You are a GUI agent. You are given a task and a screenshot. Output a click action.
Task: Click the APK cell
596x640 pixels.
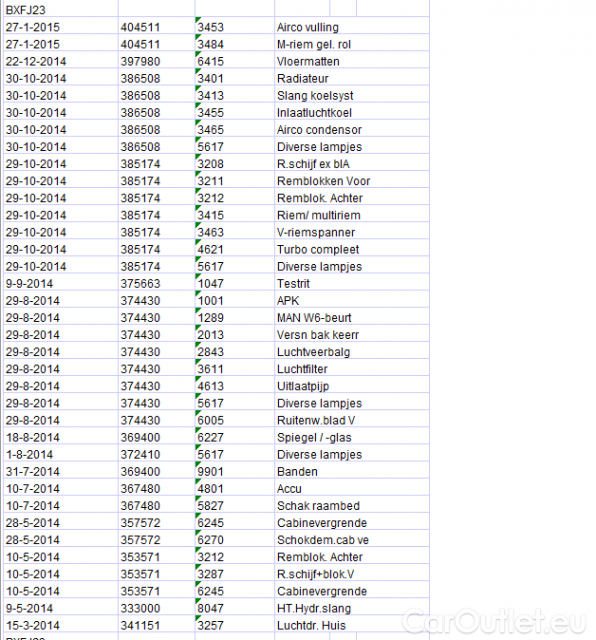tap(352, 299)
